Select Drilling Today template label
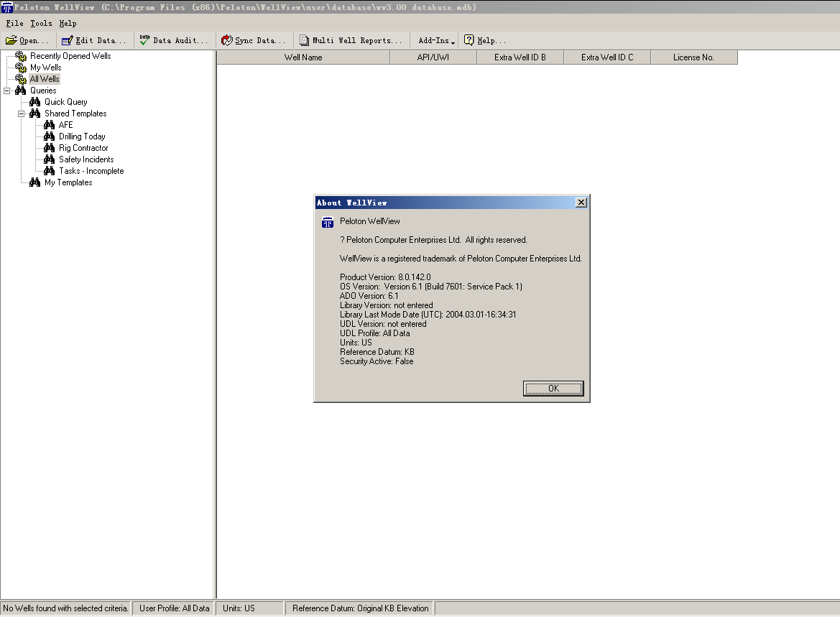The width and height of the screenshot is (840, 617). click(x=82, y=136)
